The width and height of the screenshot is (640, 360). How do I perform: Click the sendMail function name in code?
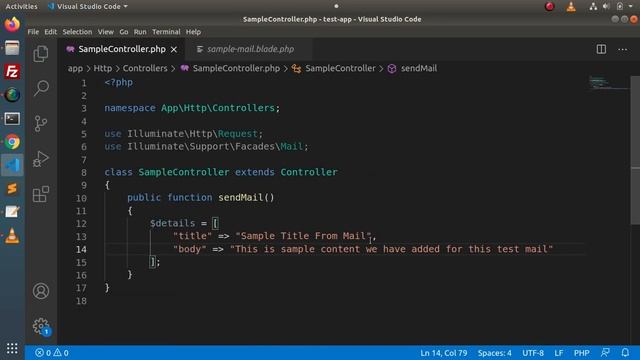pyautogui.click(x=240, y=198)
